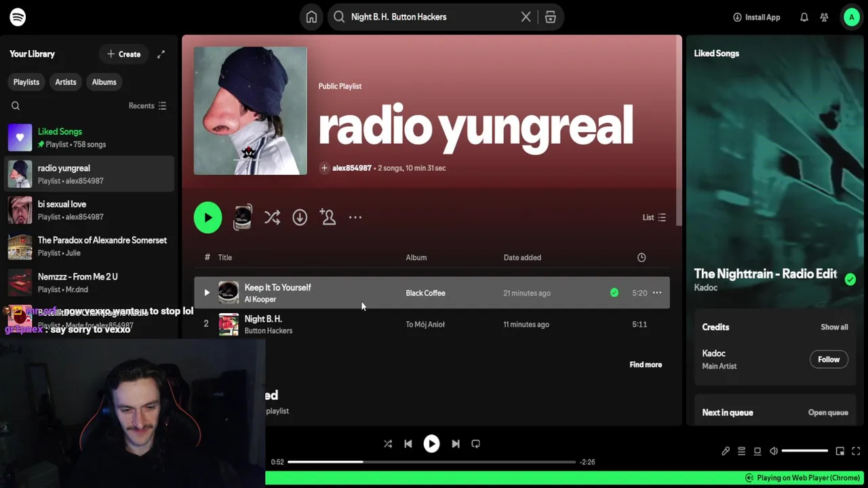
Task: Filter library by Playlists
Action: [26, 82]
